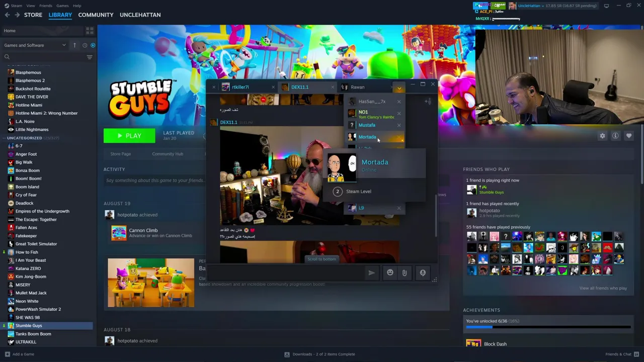Click the recent activity clock icon in library

click(85, 45)
